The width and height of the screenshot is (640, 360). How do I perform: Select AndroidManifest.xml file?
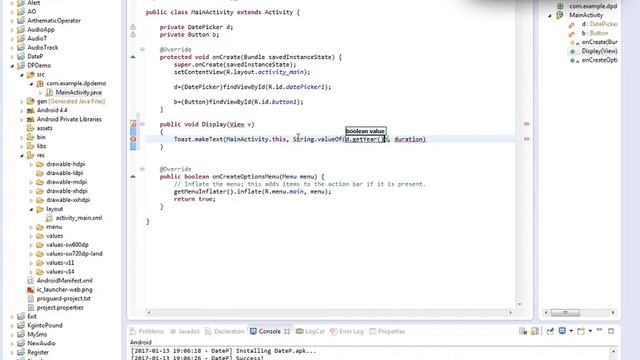tap(64, 281)
